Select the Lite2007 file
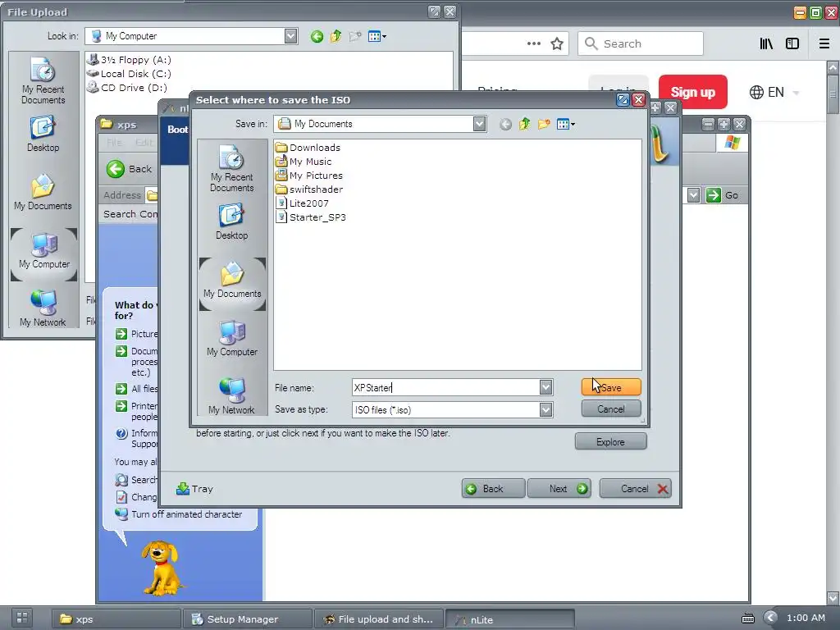840x630 pixels. tap(302, 203)
